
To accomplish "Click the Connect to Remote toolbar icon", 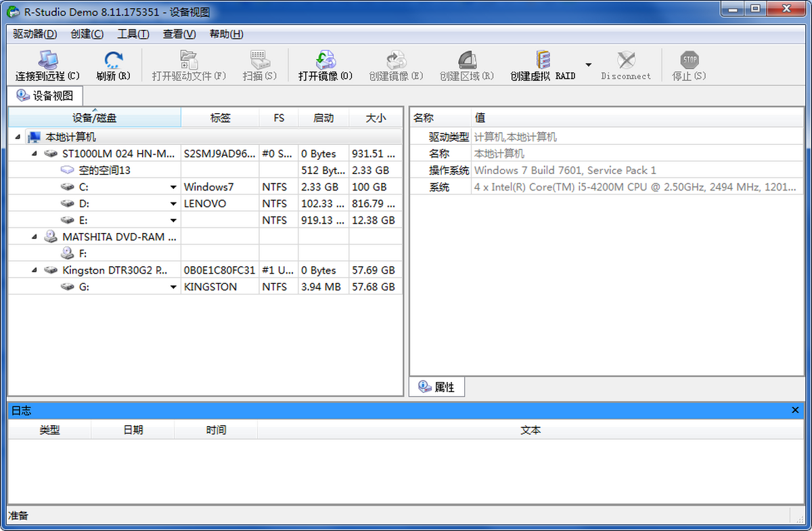I will point(47,61).
